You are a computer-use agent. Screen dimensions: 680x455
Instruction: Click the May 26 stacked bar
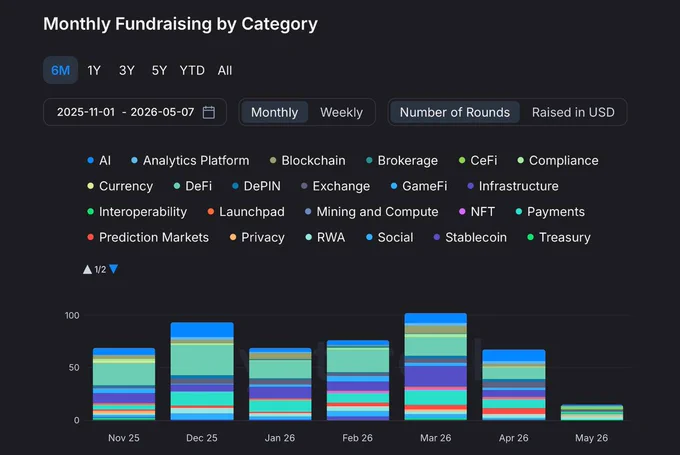(592, 412)
